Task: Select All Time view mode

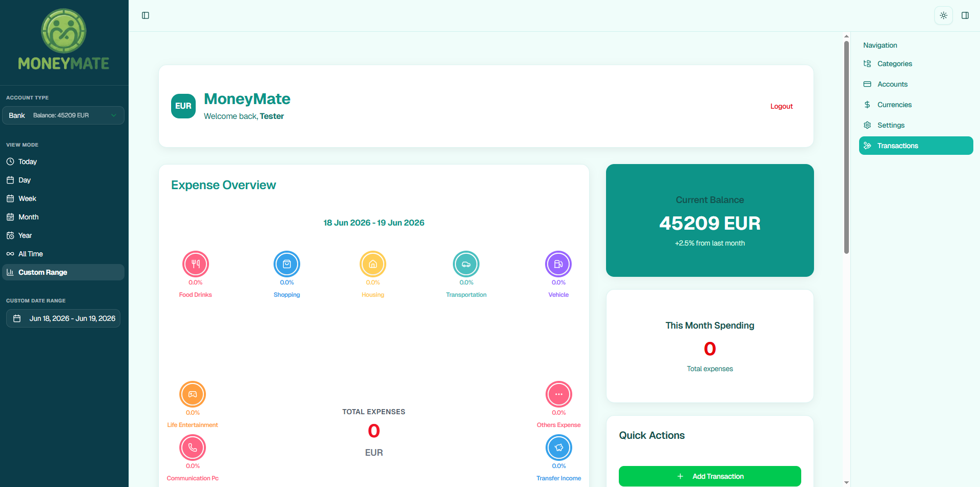Action: click(x=64, y=254)
